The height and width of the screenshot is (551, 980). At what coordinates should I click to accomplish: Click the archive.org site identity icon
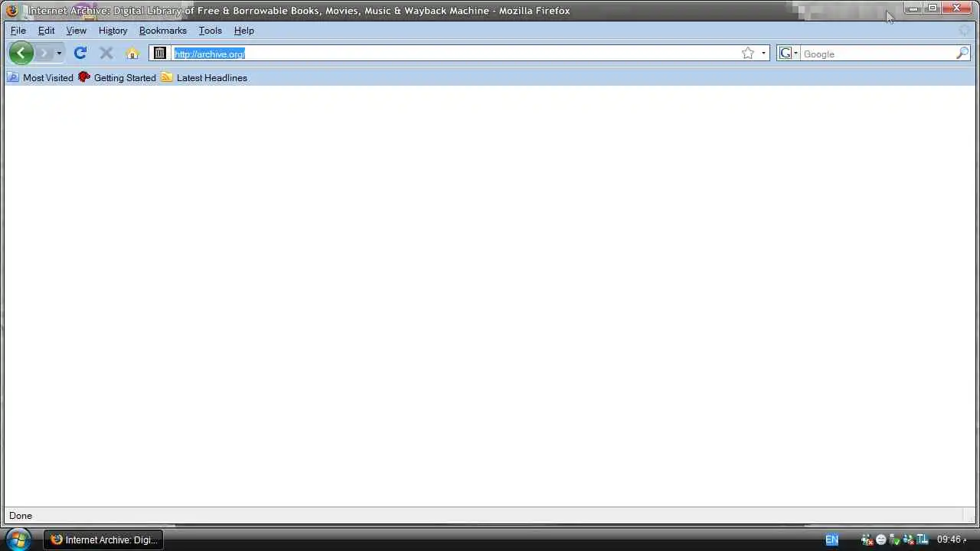(159, 54)
